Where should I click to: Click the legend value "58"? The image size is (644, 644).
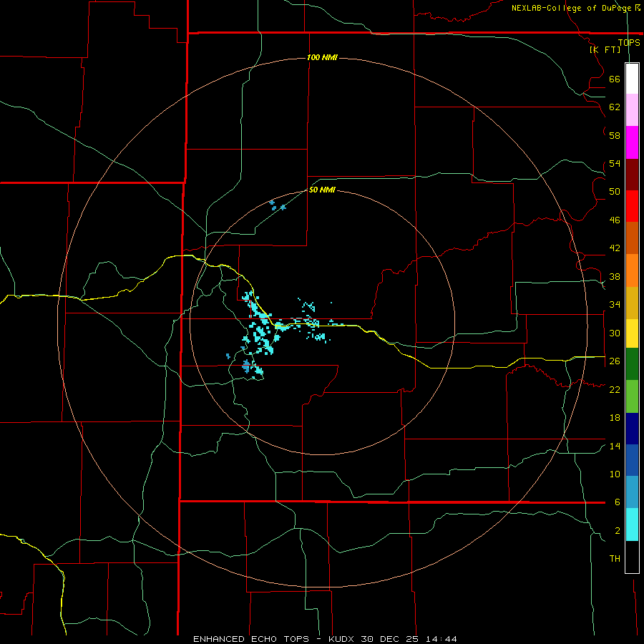615,135
